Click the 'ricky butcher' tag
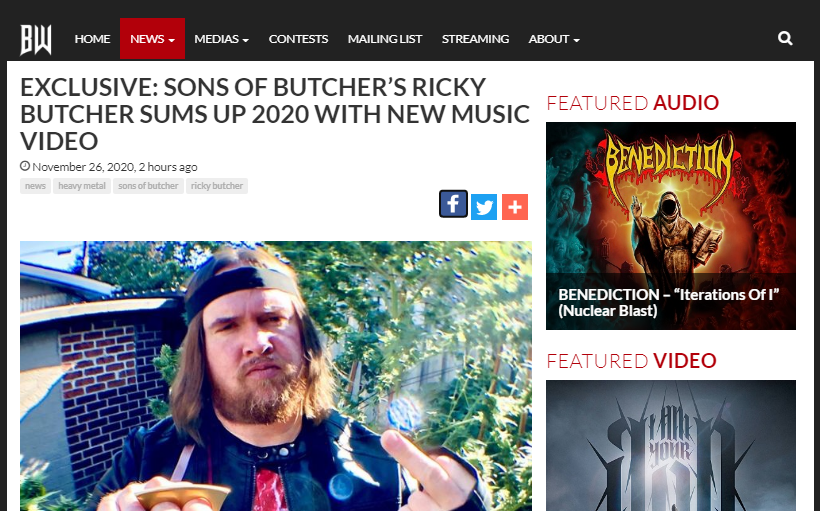The width and height of the screenshot is (820, 511). point(217,186)
